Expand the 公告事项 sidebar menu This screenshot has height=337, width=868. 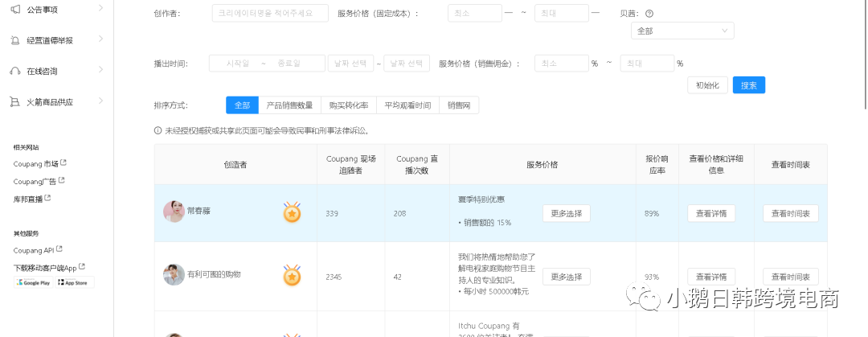coord(100,8)
